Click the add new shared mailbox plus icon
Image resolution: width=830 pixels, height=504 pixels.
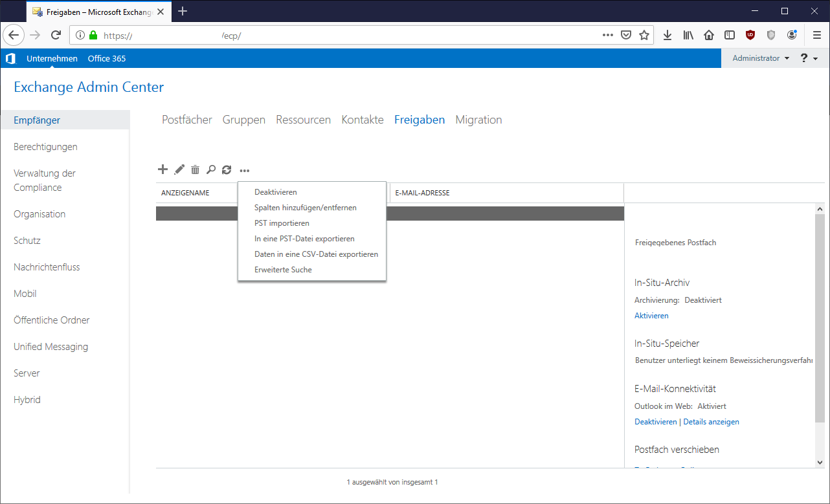pos(163,170)
